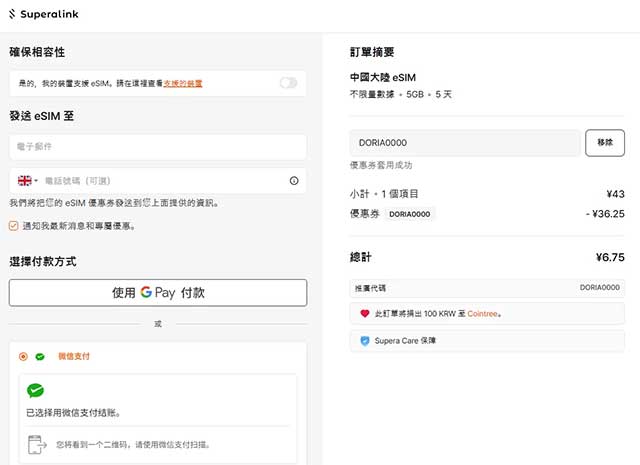Screen dimensions: 640x465
Task: Click the 電話號碼 phone number field
Action: (x=160, y=181)
